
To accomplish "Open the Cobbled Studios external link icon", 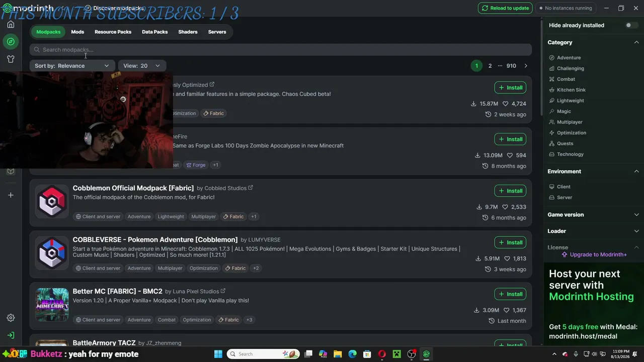I will pyautogui.click(x=251, y=188).
